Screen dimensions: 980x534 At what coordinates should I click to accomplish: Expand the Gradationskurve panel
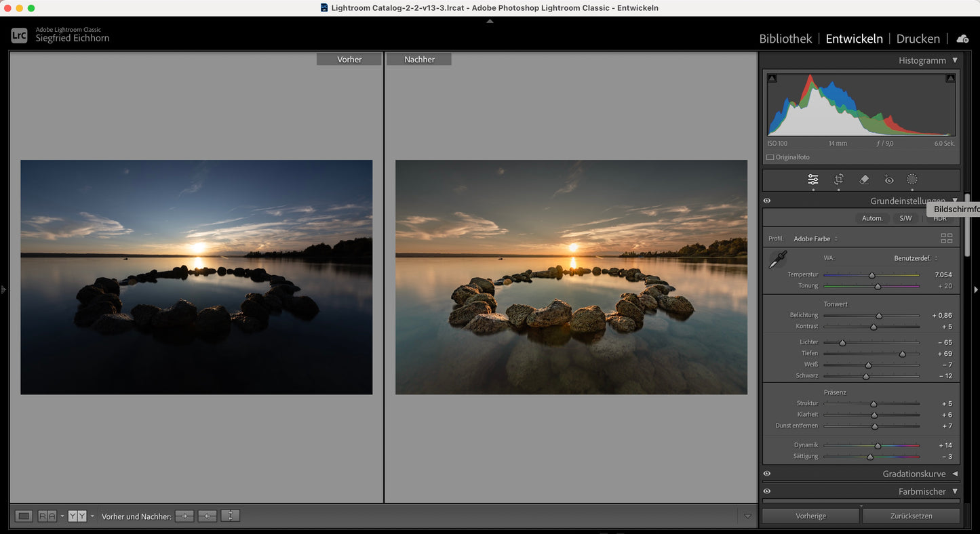(x=955, y=474)
